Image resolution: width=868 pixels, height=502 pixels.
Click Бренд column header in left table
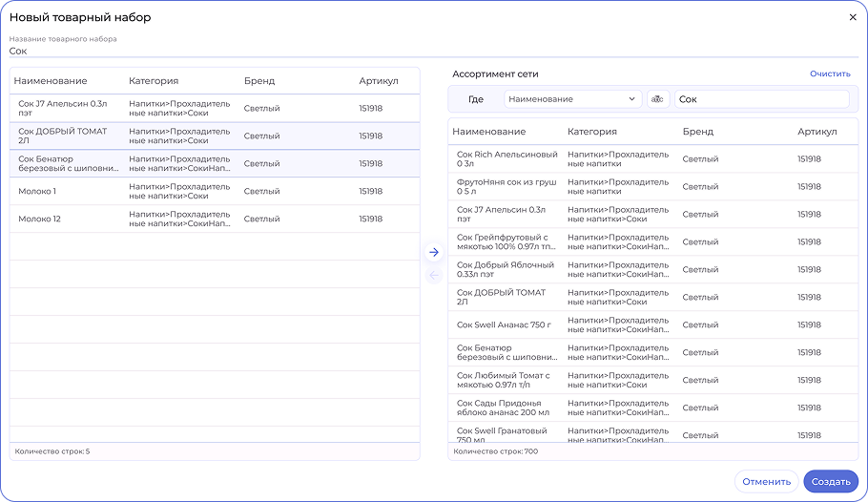click(x=259, y=81)
